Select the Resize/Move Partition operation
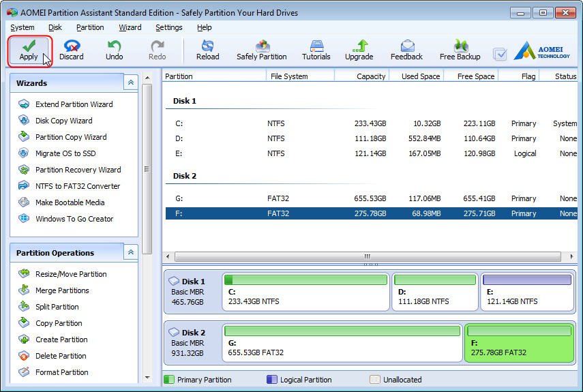Screen dimensions: 583x392 click(x=71, y=274)
